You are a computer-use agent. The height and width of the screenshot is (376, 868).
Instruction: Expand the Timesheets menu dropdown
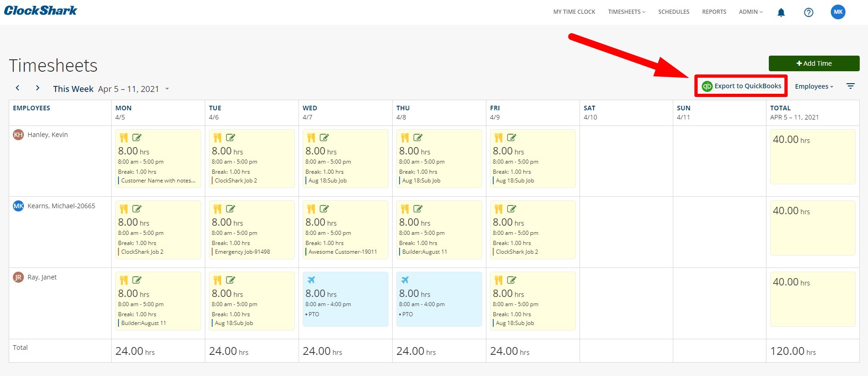(x=626, y=12)
